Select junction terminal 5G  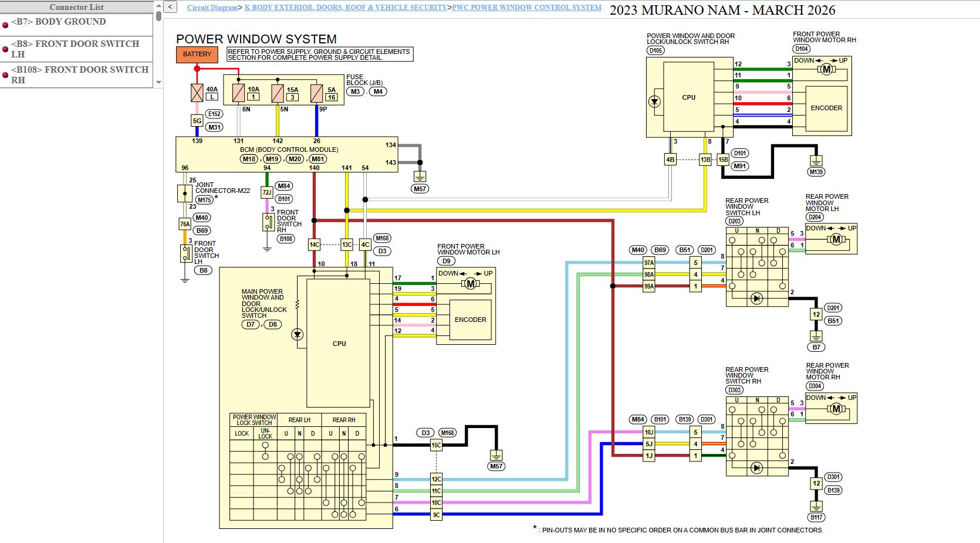tap(197, 121)
